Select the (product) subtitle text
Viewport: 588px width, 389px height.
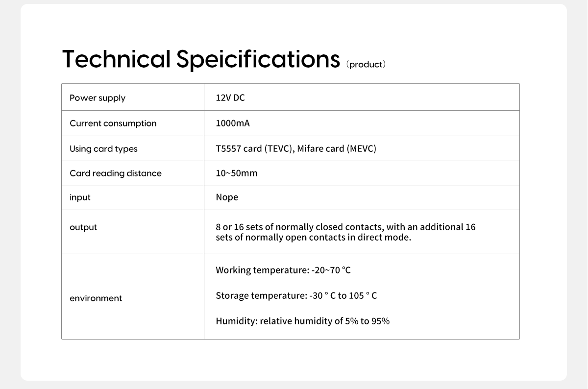[x=366, y=64]
